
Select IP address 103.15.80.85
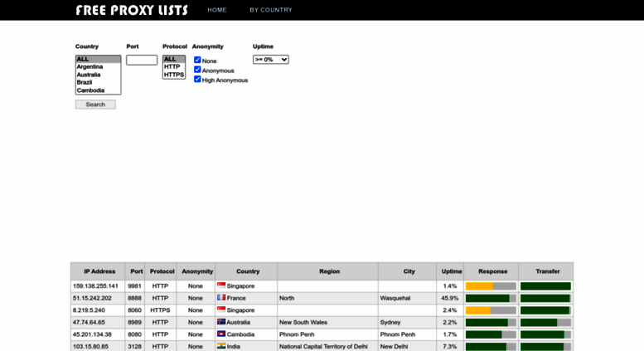(90, 347)
